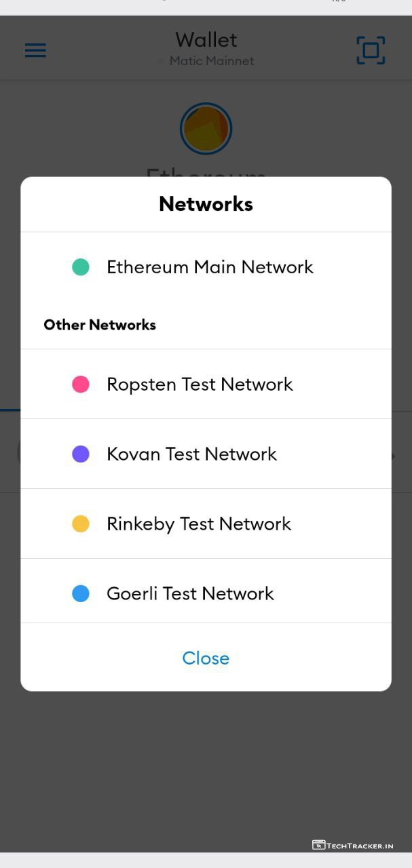Click the Networks dialog heading

tap(206, 204)
